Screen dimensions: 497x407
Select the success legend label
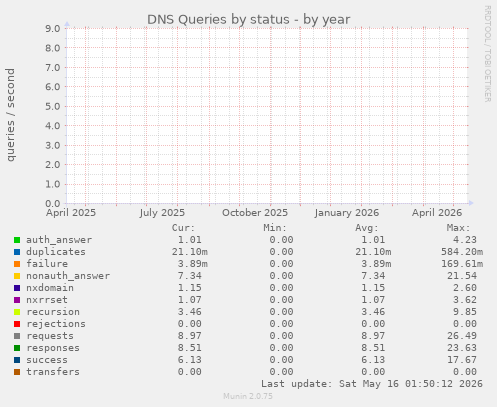pos(47,360)
